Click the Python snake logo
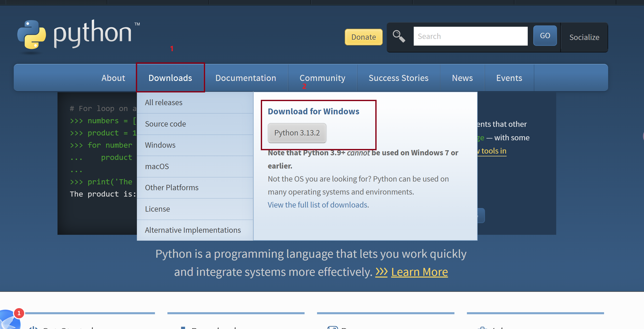 32,35
